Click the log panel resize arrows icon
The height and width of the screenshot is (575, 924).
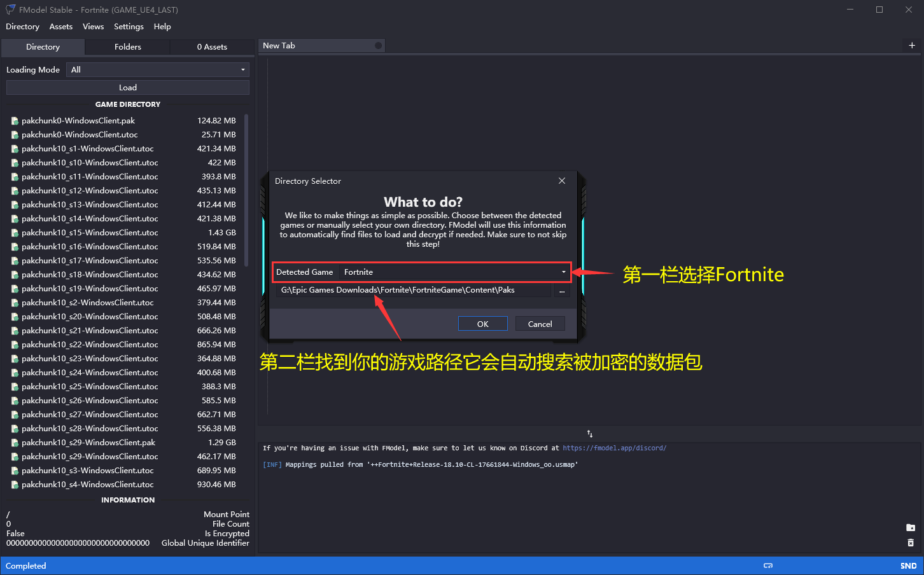click(590, 434)
